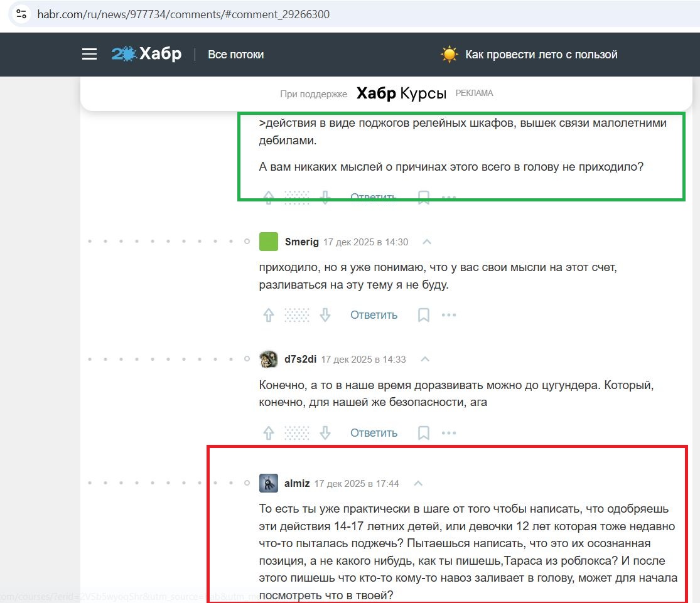Upvote Smerig's comment

click(x=268, y=315)
